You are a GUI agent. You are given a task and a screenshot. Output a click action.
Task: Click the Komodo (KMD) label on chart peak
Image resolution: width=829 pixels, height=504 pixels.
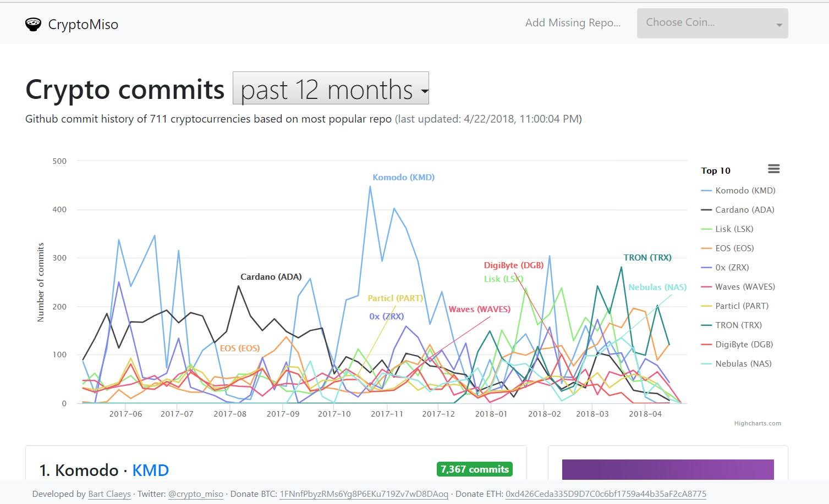tap(404, 178)
